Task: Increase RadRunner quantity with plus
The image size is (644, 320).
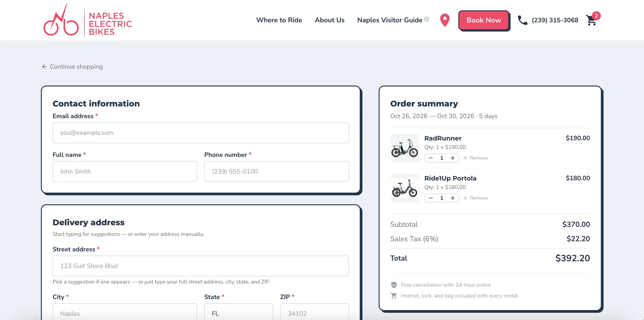Action: pyautogui.click(x=453, y=158)
